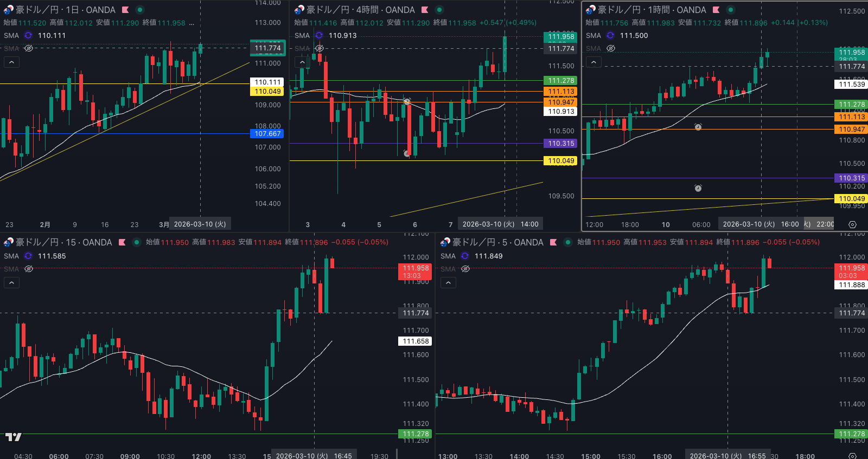Click the purple SMA refresh icon on 15-minute chart
Screen dimensions: 868x459
click(x=28, y=256)
